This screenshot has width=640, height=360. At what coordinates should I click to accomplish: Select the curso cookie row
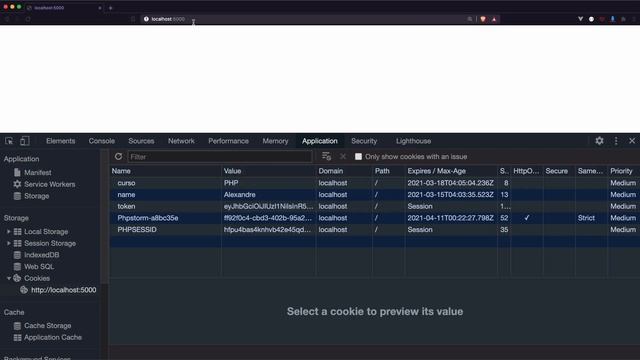click(x=374, y=183)
